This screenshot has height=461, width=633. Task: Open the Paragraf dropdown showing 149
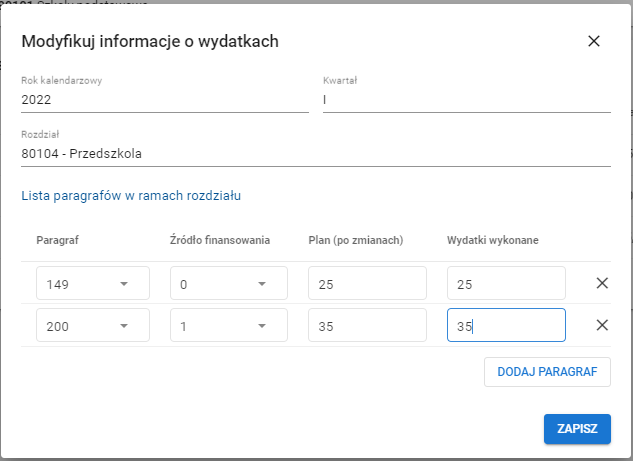coord(93,283)
